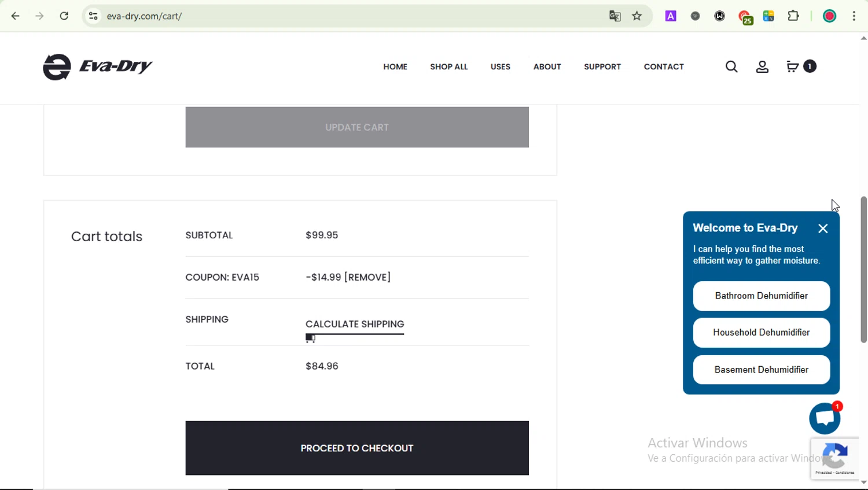Click the translate page icon

(615, 16)
